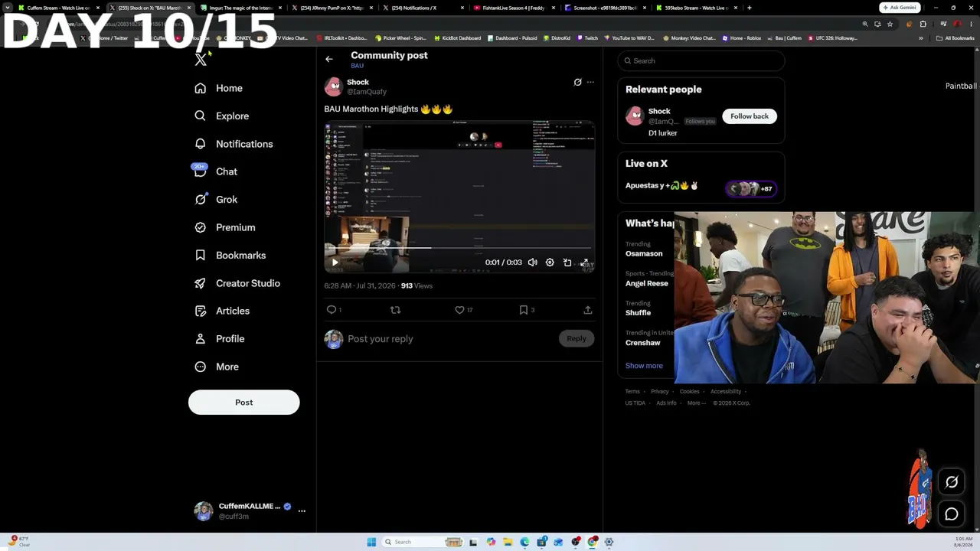Switch to the 595kebo Stream browser tab
Screen dimensions: 980x551
695,8
